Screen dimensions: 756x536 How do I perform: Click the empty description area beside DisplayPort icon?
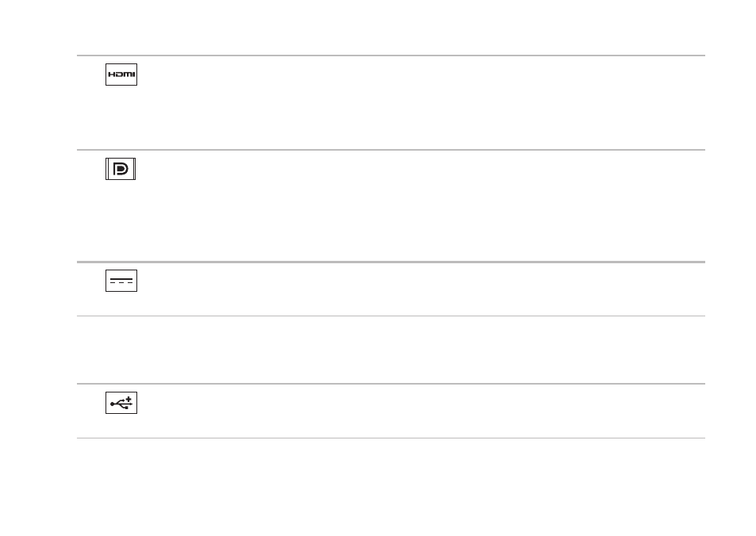420,206
